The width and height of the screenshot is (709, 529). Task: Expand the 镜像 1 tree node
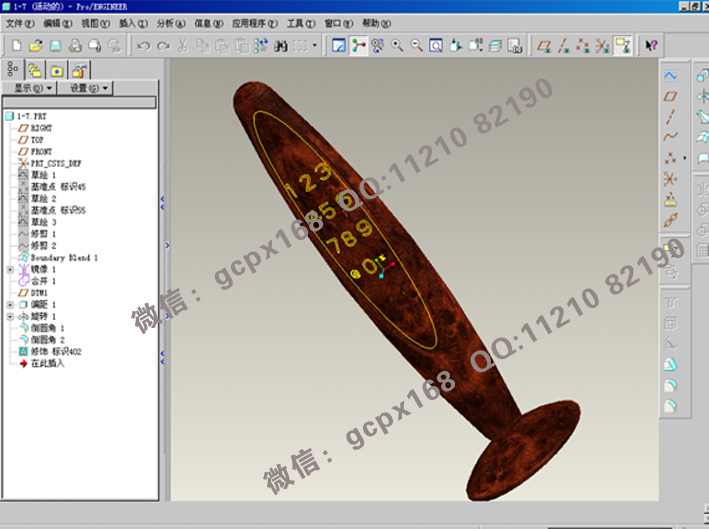click(10, 269)
